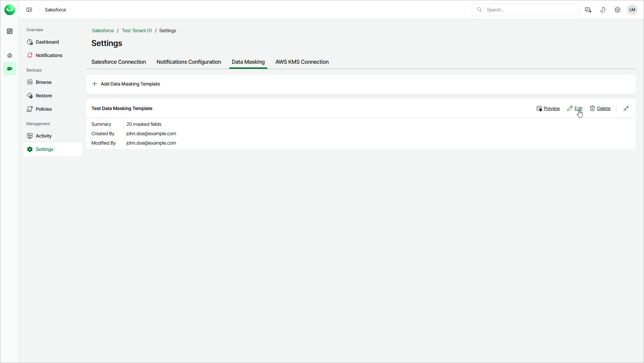Switch to the AWS KMS Connection tab
644x363 pixels.
click(x=302, y=62)
